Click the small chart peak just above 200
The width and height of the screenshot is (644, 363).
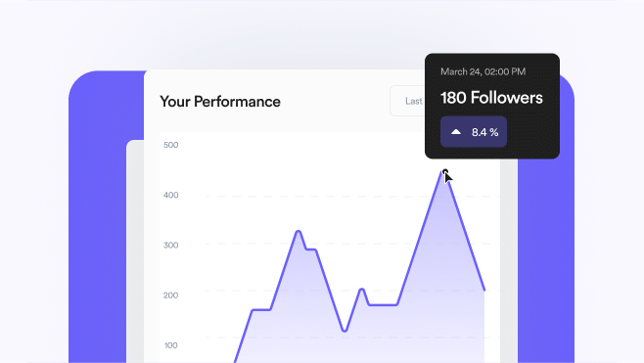coord(362,290)
